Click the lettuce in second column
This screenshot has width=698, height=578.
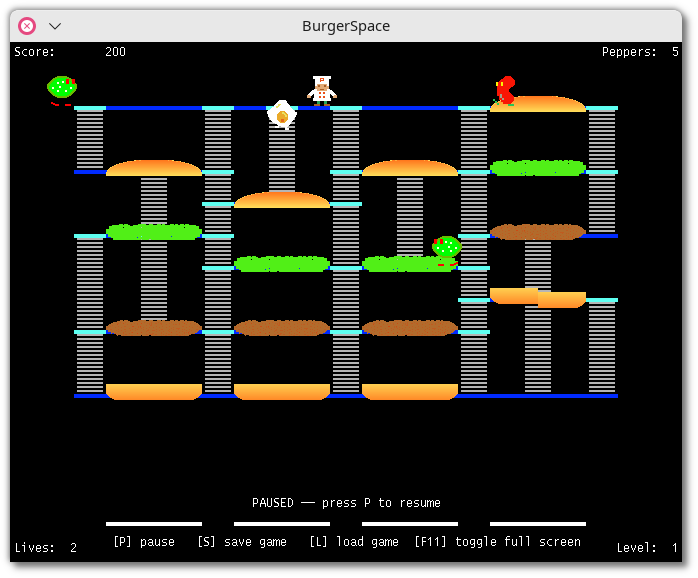282,264
